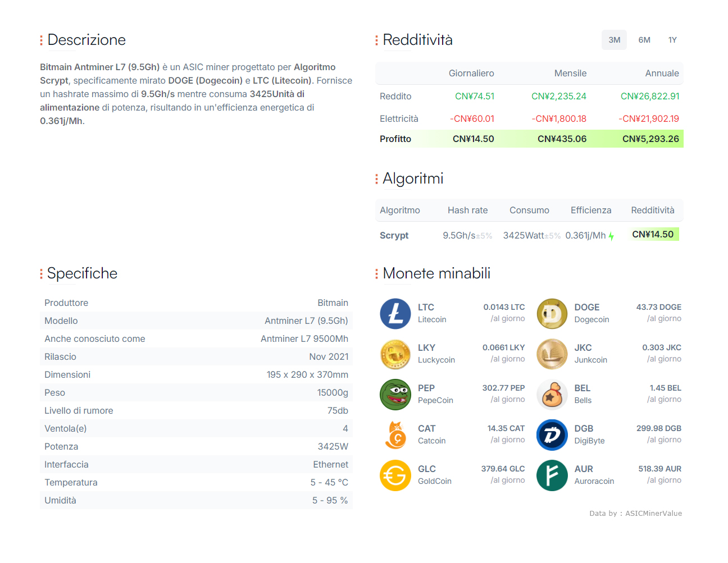Click the Luckycoin LKY coin icon
The width and height of the screenshot is (728, 563).
(395, 354)
